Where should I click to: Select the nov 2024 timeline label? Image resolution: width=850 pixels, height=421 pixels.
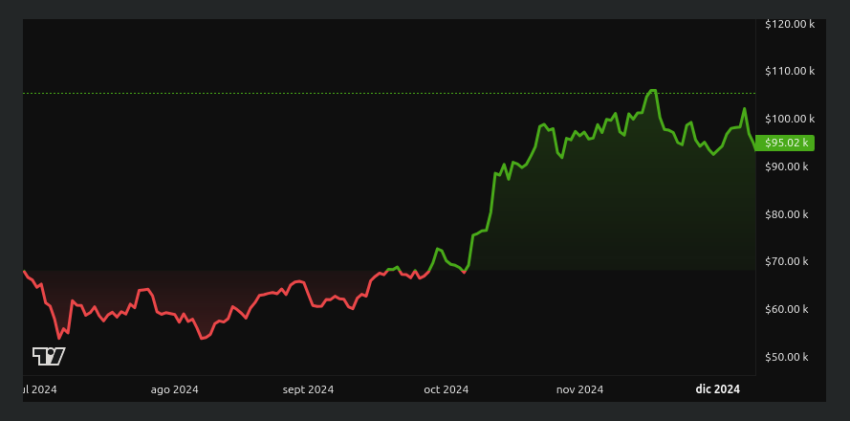pos(580,390)
